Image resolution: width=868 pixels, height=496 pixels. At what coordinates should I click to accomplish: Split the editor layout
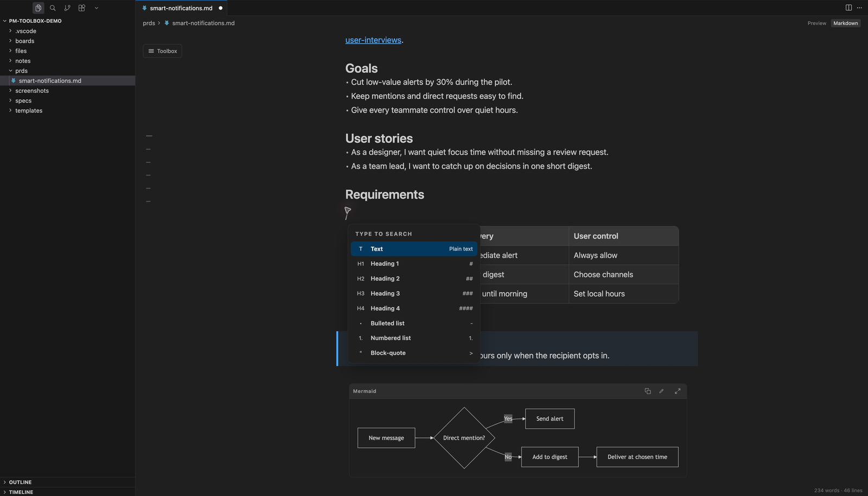coord(848,8)
